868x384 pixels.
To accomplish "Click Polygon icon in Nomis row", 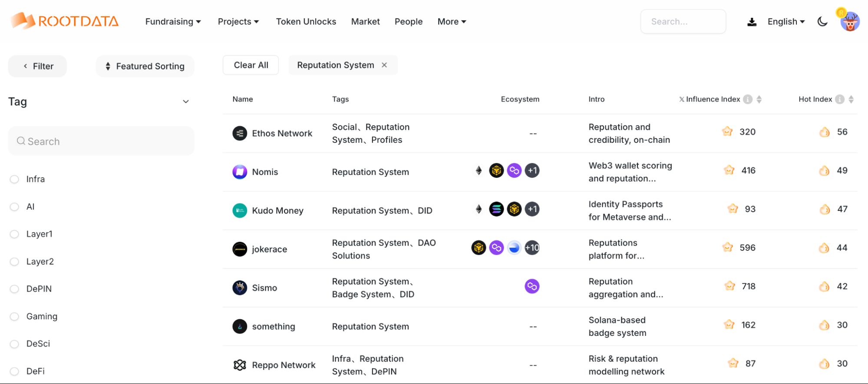I will 514,171.
